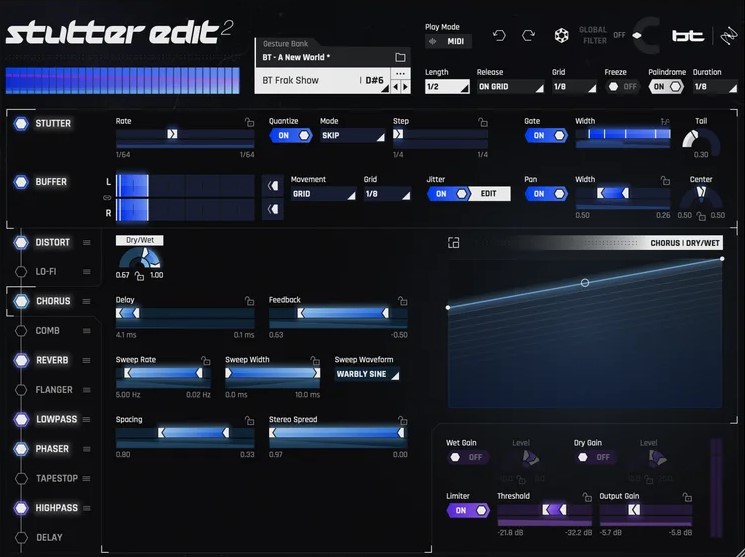Enable the Freeze toggle

coord(622,87)
